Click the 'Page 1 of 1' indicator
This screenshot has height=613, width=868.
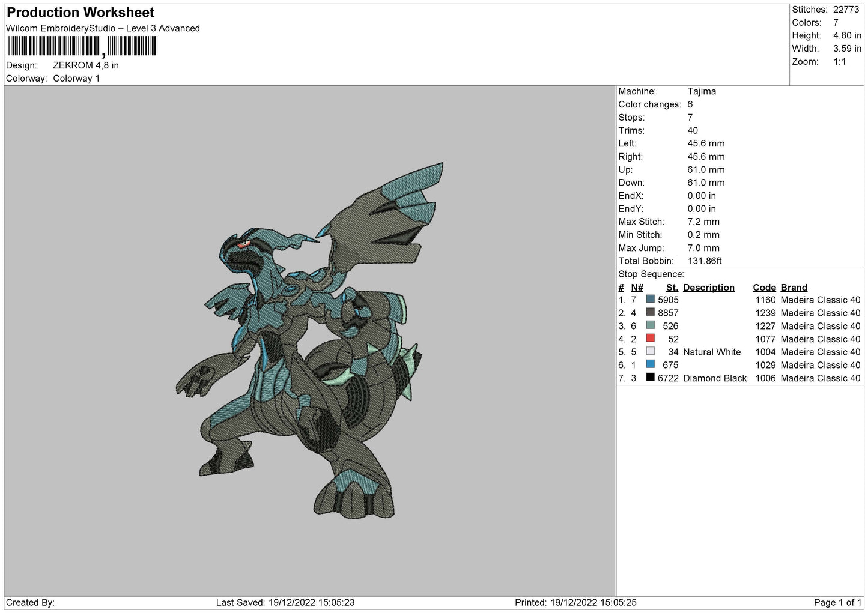click(837, 602)
